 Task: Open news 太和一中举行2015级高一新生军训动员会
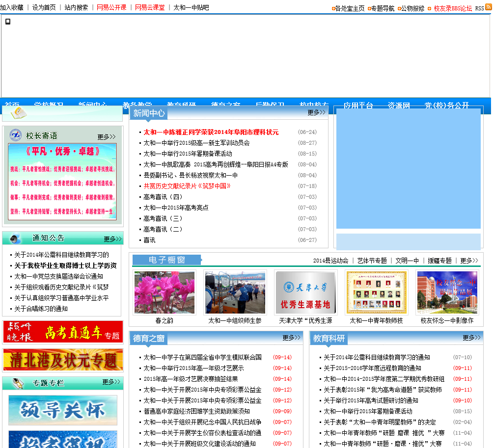point(196,143)
